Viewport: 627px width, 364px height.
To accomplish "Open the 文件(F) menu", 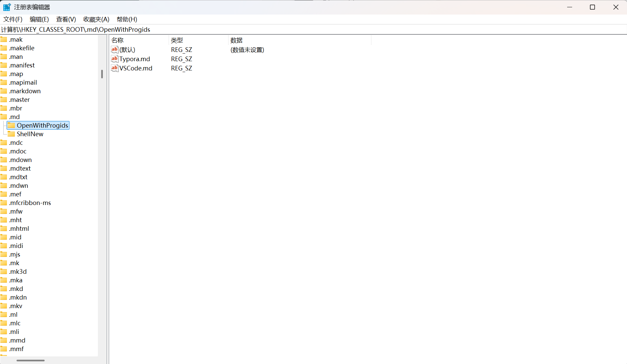I will tap(13, 19).
